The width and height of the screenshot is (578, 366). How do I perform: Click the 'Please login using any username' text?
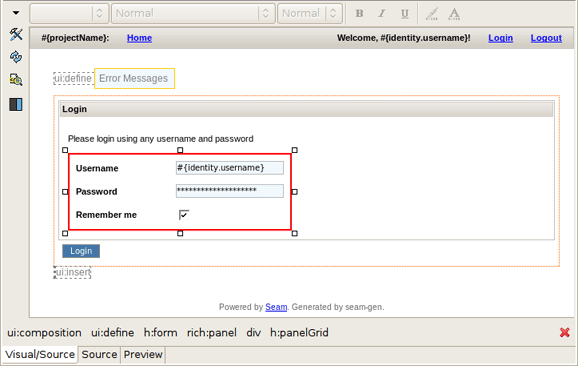(x=161, y=139)
